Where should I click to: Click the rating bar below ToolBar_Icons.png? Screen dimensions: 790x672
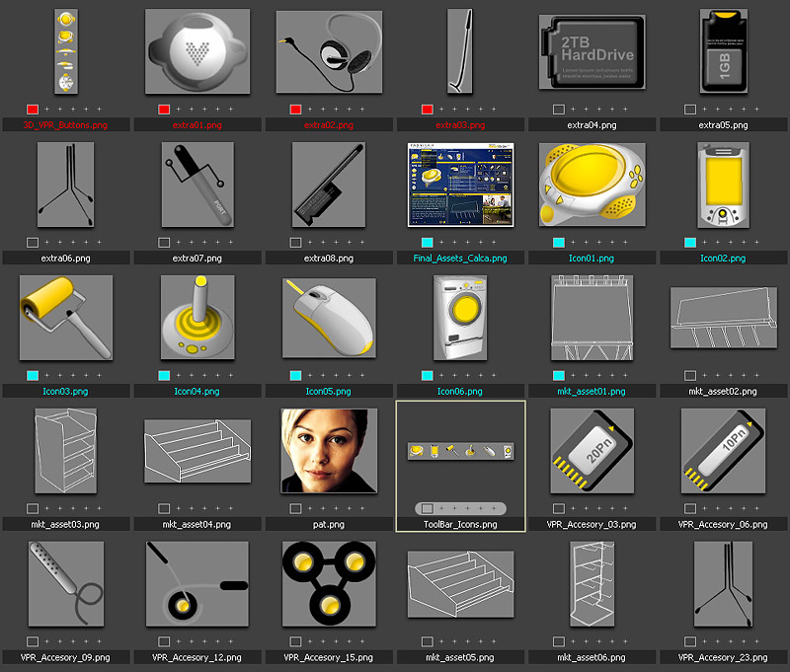pos(459,508)
